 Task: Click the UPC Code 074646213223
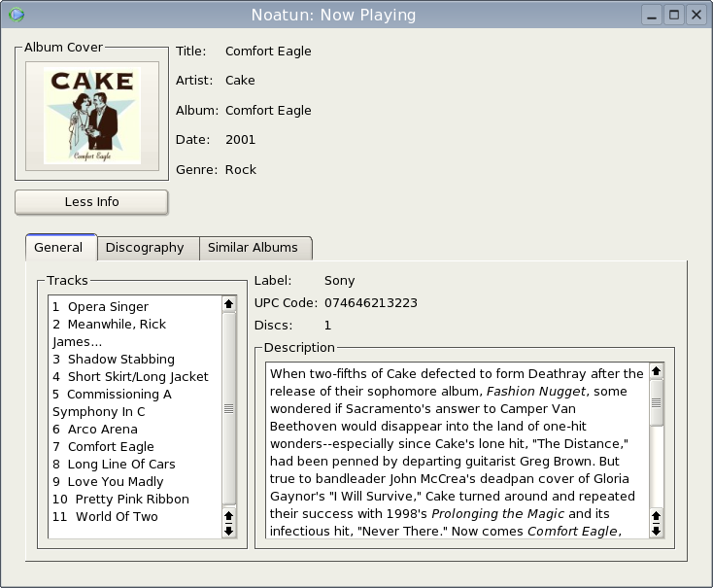click(x=371, y=303)
